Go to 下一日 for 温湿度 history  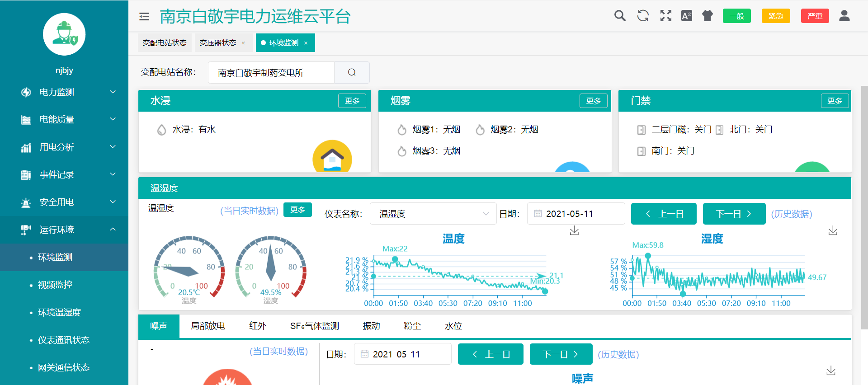coord(734,214)
